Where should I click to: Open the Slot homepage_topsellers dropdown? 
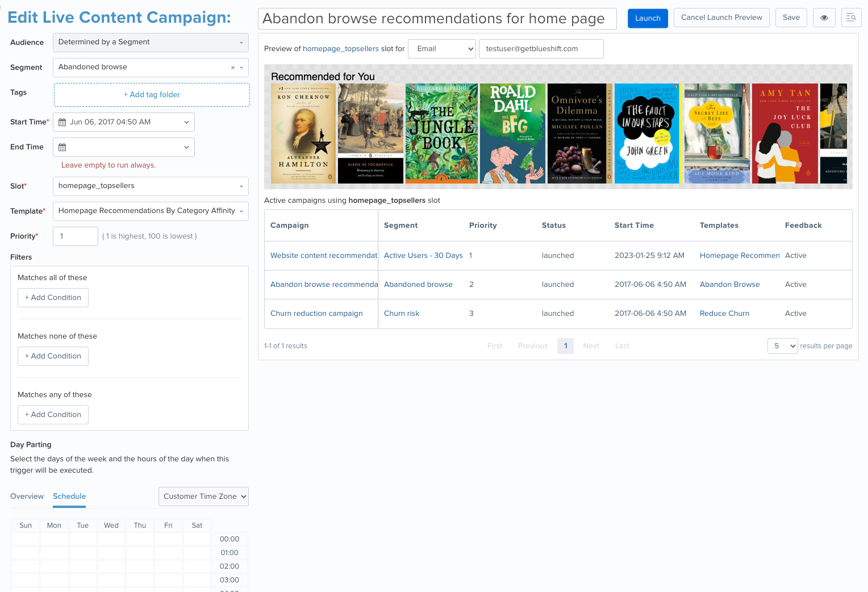click(151, 186)
